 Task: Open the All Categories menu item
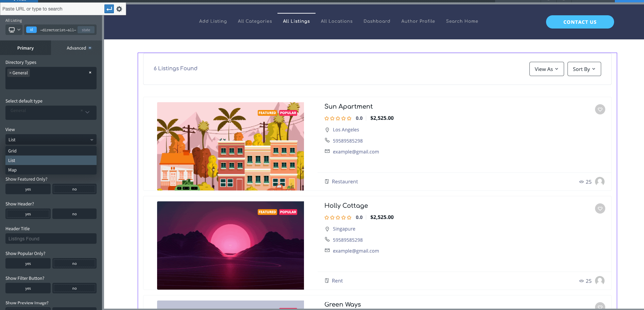point(255,21)
